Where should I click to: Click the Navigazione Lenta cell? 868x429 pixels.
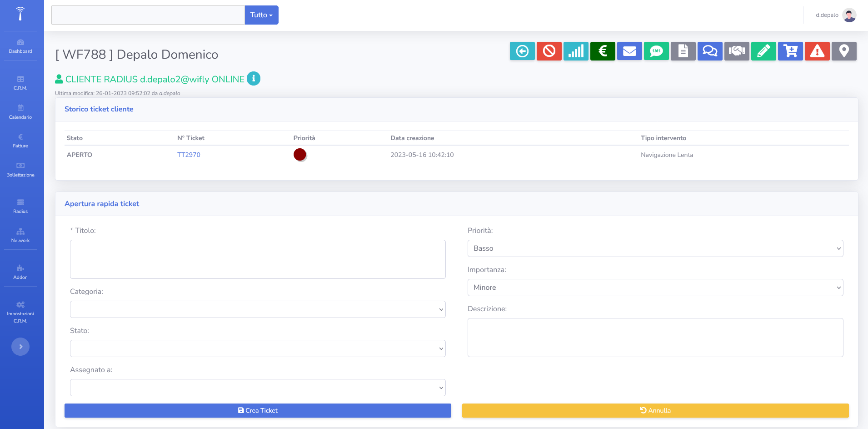coord(667,155)
